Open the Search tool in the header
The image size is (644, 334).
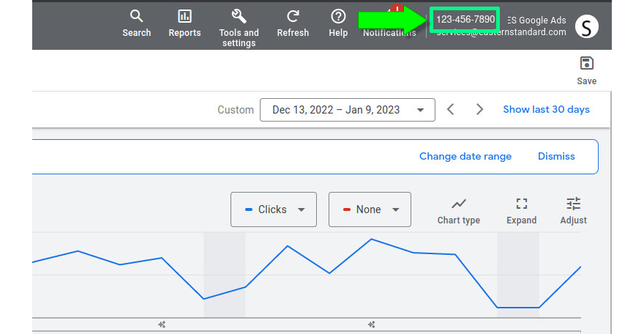[x=136, y=23]
